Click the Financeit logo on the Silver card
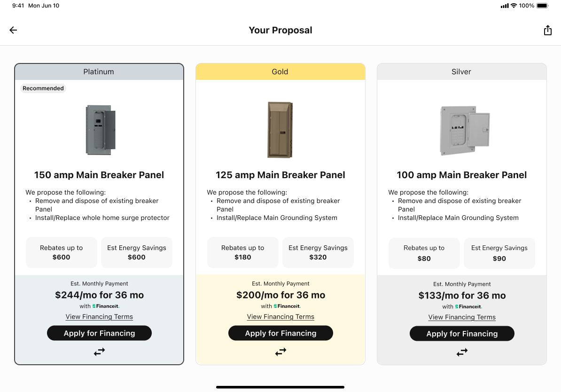The width and height of the screenshot is (561, 392). coord(468,306)
